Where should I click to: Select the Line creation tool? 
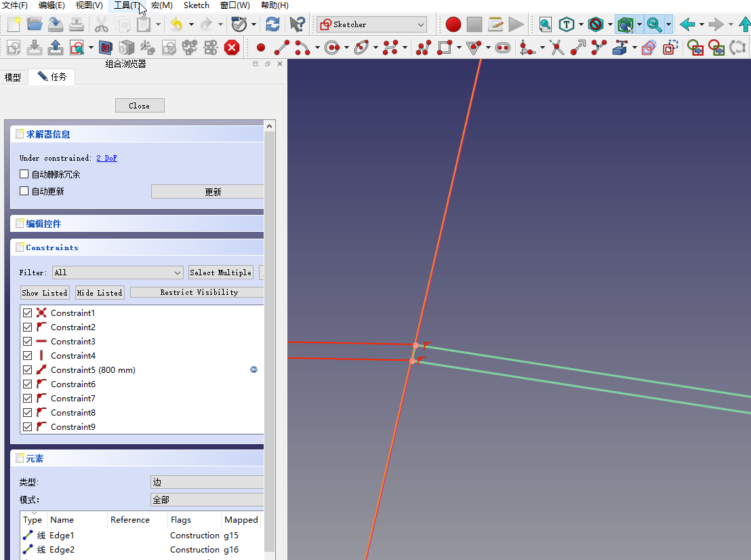(x=282, y=47)
